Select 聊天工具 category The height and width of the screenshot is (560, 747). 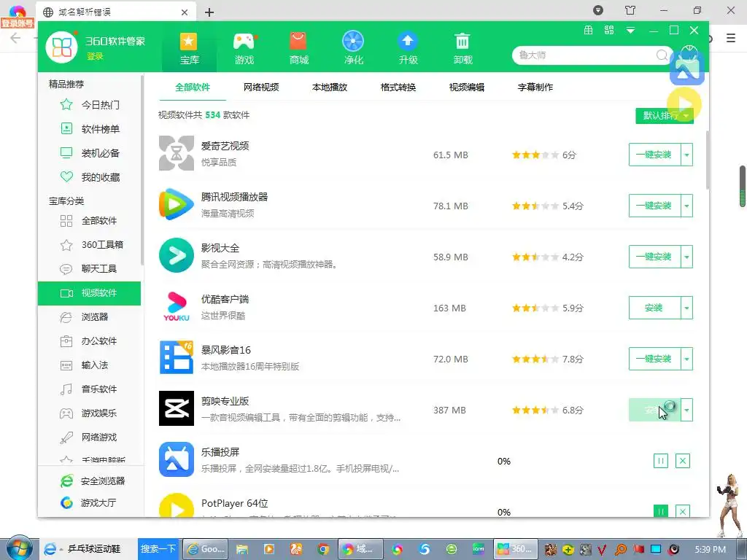click(x=90, y=268)
